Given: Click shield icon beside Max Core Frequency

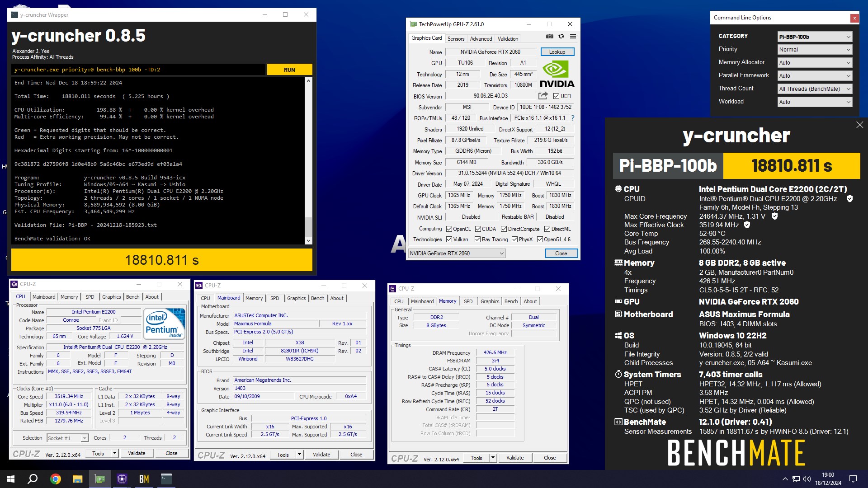Looking at the screenshot, I should pos(774,216).
